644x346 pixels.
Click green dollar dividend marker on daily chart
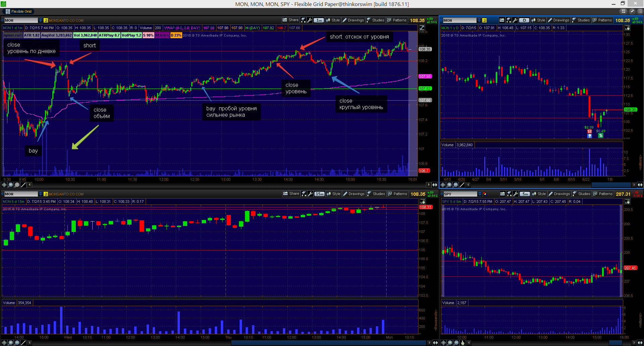pos(601,135)
